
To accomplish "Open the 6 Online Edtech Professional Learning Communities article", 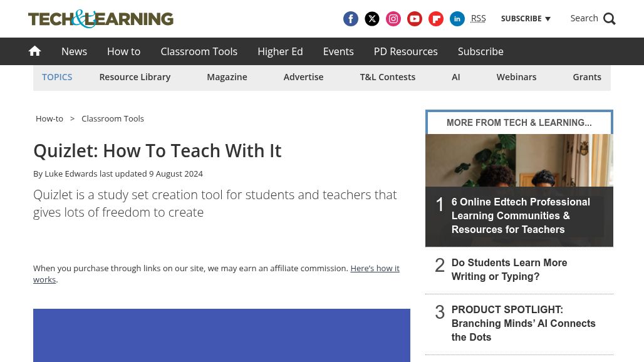I will 521,216.
